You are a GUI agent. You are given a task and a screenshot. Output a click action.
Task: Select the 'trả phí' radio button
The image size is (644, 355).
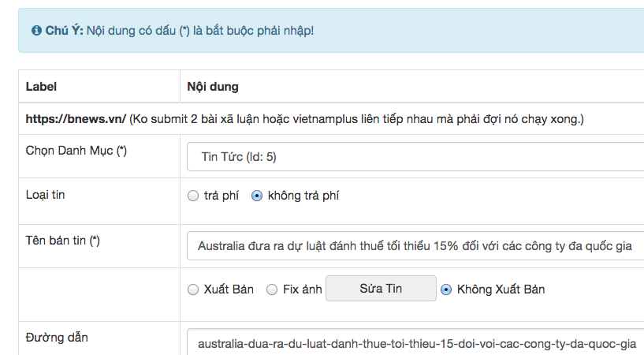pos(193,196)
